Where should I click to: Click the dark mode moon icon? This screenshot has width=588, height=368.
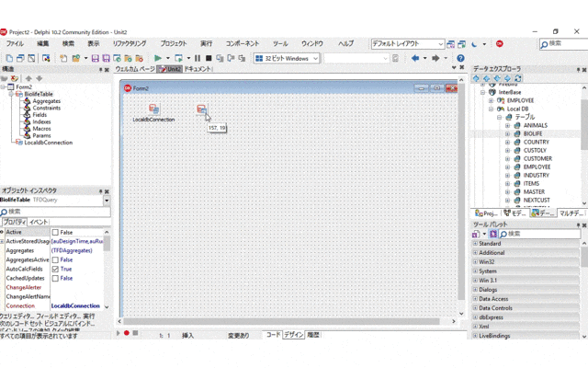click(474, 44)
